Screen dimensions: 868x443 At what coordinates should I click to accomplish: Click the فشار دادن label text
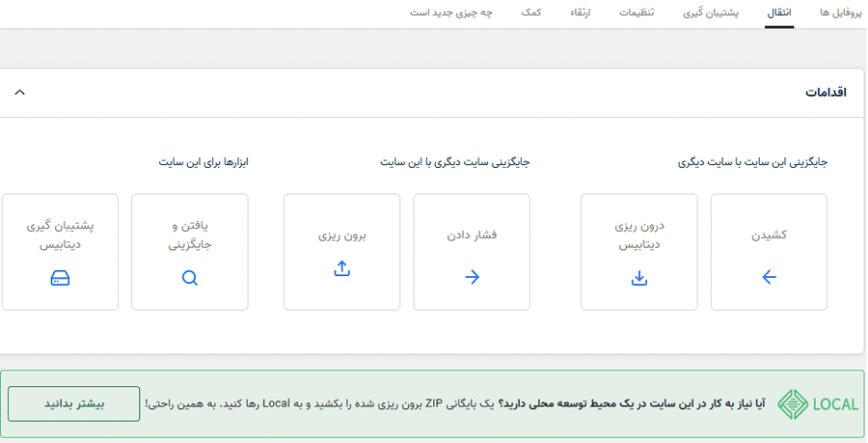click(473, 235)
